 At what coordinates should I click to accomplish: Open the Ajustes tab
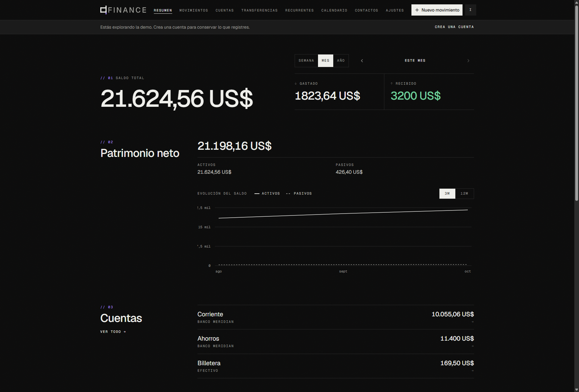[x=395, y=11]
